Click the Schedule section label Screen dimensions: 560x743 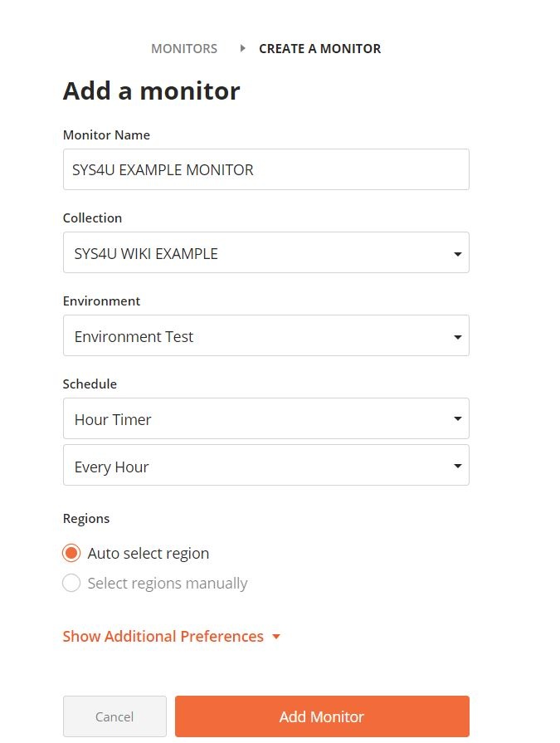(x=90, y=384)
